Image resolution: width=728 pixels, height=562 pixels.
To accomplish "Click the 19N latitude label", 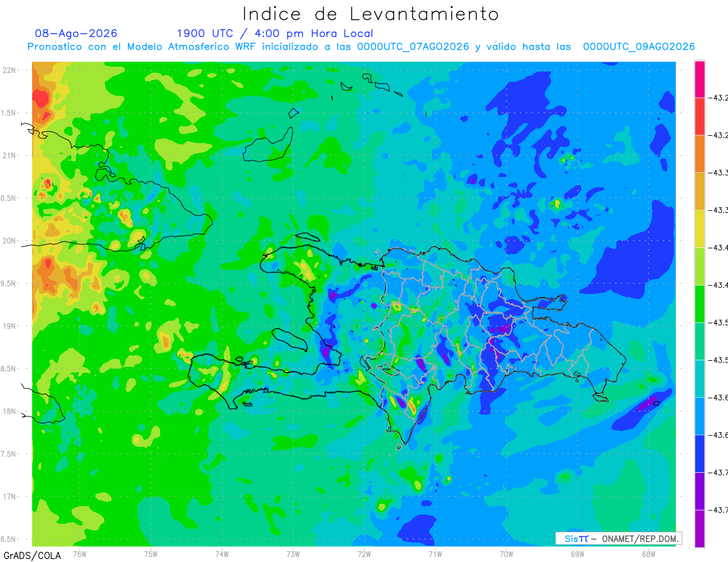I will (10, 326).
